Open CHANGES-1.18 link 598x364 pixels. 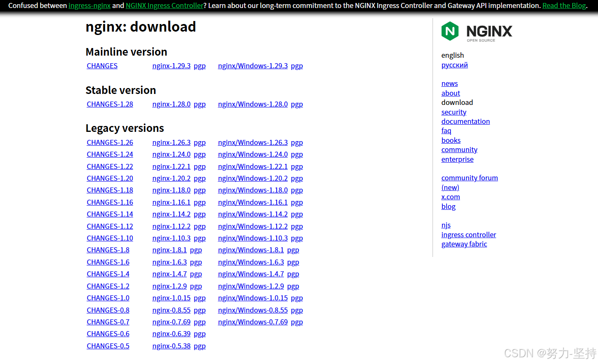110,190
